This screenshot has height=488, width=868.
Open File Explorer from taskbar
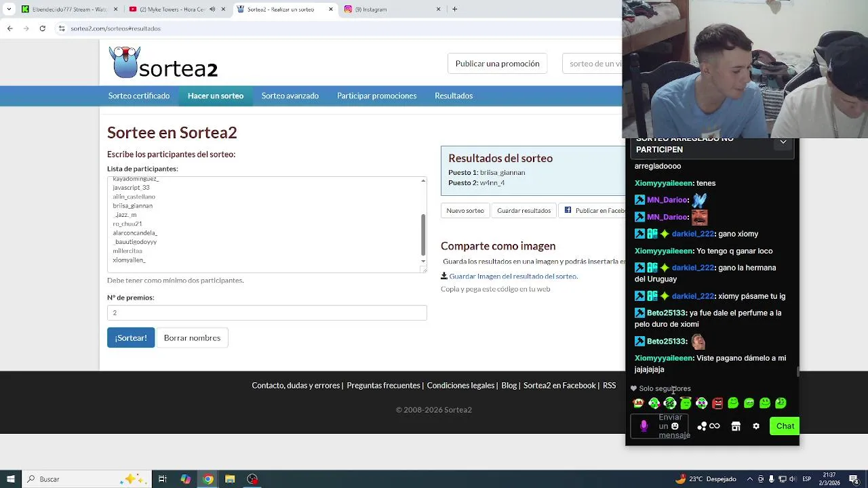pyautogui.click(x=230, y=479)
